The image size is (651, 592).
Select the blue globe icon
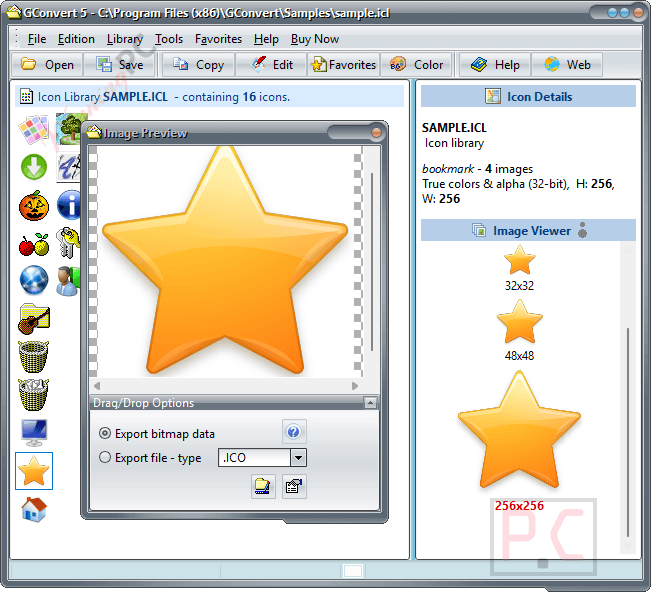coord(34,280)
